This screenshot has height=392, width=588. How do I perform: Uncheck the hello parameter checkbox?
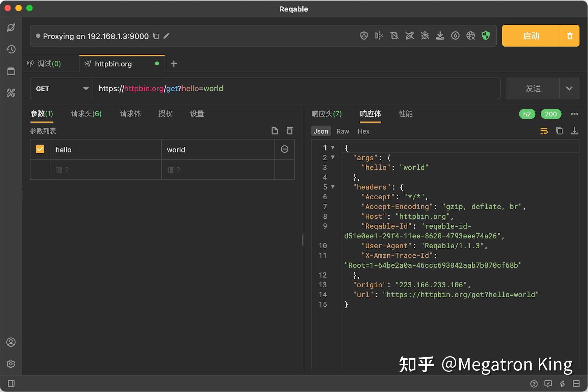tap(40, 149)
